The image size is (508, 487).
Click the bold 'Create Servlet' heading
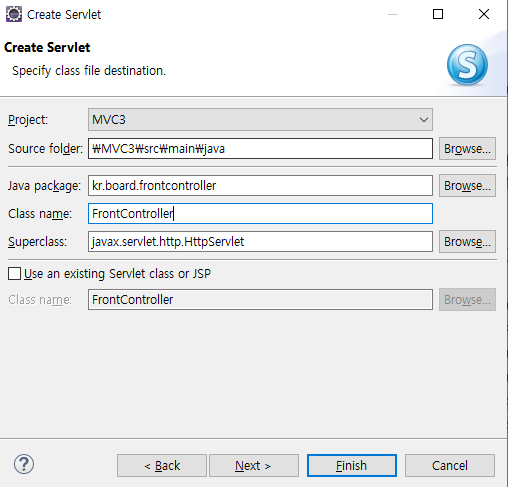point(47,47)
